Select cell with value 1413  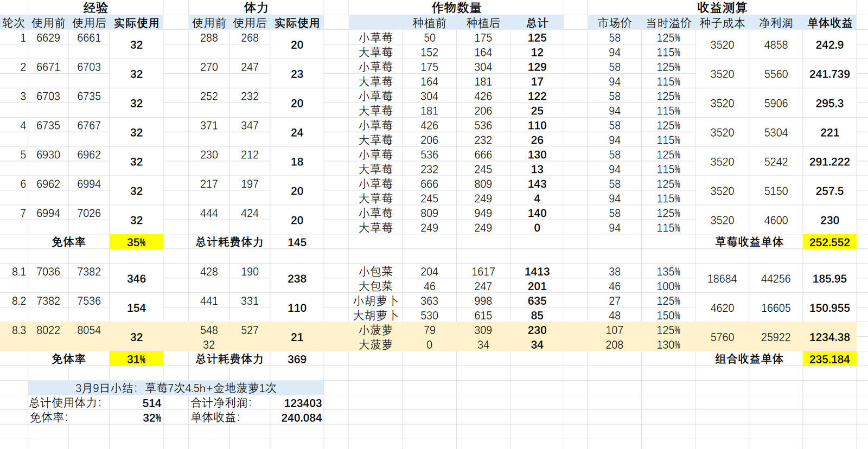pyautogui.click(x=537, y=271)
